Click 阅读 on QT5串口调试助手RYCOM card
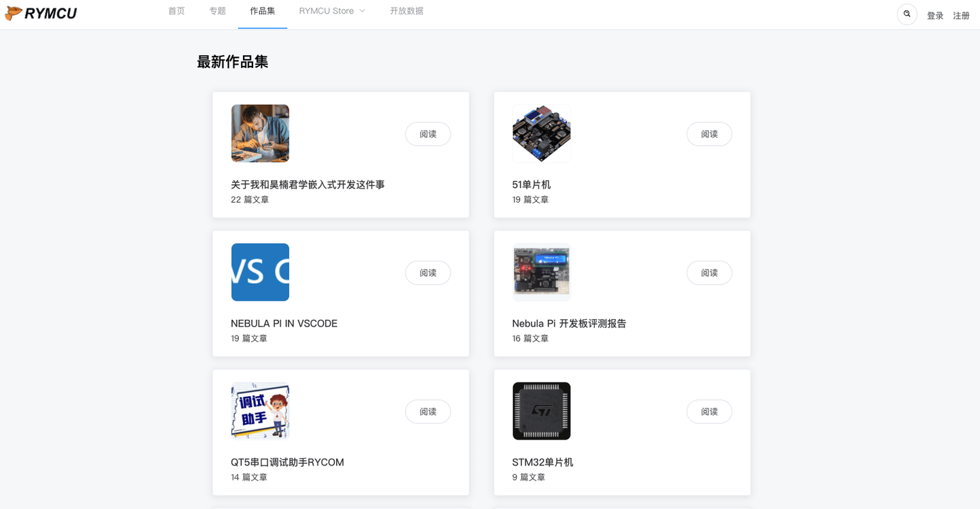Image resolution: width=980 pixels, height=509 pixels. [x=427, y=411]
